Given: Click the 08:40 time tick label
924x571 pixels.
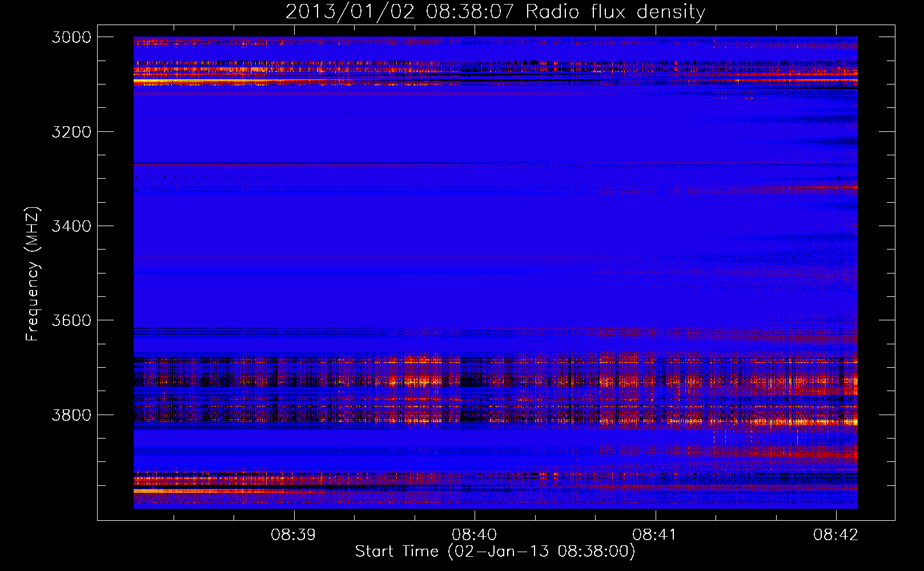Looking at the screenshot, I should point(475,535).
